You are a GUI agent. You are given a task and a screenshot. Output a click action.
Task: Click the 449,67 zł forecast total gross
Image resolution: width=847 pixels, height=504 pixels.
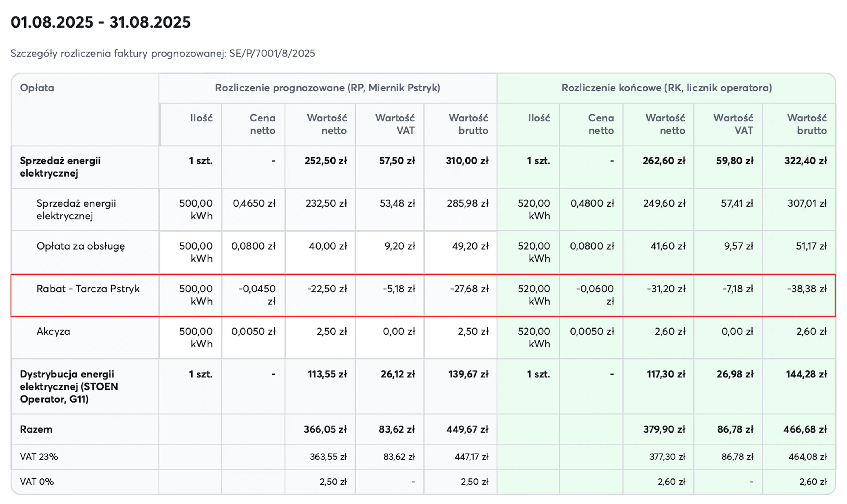[467, 429]
